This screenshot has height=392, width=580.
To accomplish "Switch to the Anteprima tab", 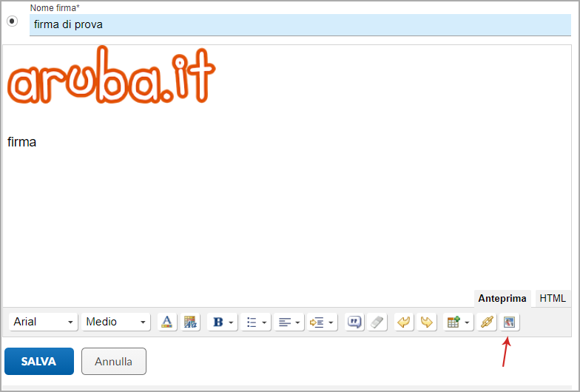I will (x=502, y=299).
